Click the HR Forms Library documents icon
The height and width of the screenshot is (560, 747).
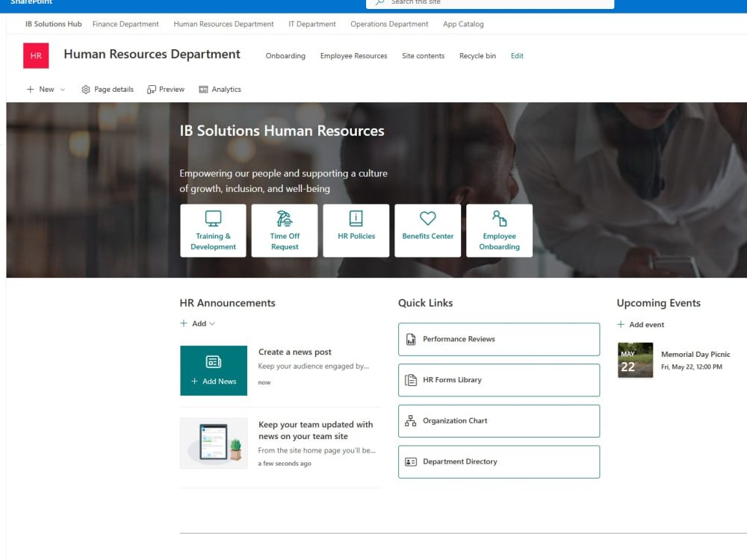(411, 380)
